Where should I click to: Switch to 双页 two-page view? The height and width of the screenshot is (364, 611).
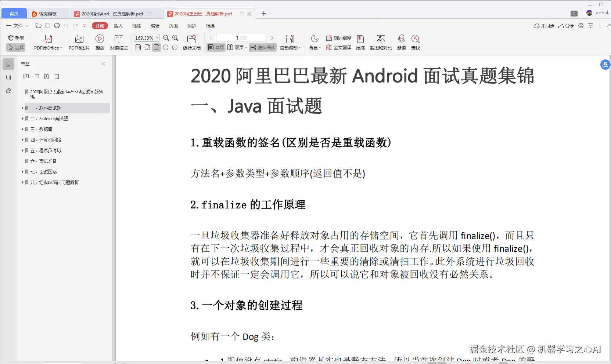237,47
